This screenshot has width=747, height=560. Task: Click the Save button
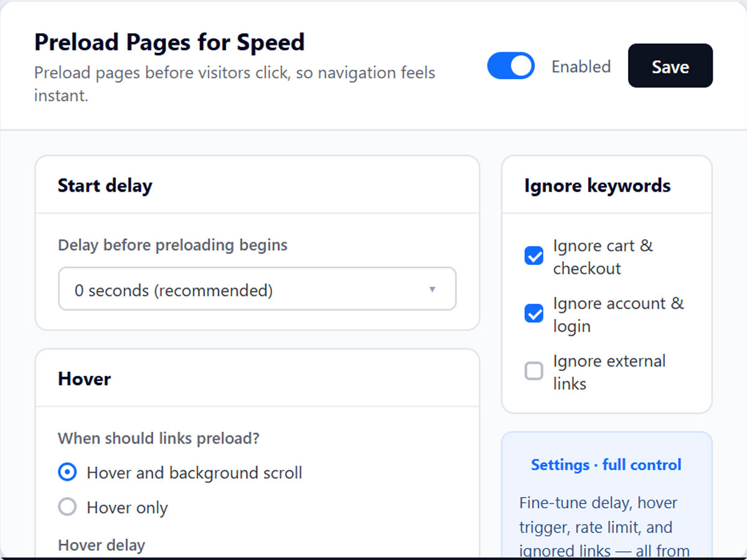[670, 66]
